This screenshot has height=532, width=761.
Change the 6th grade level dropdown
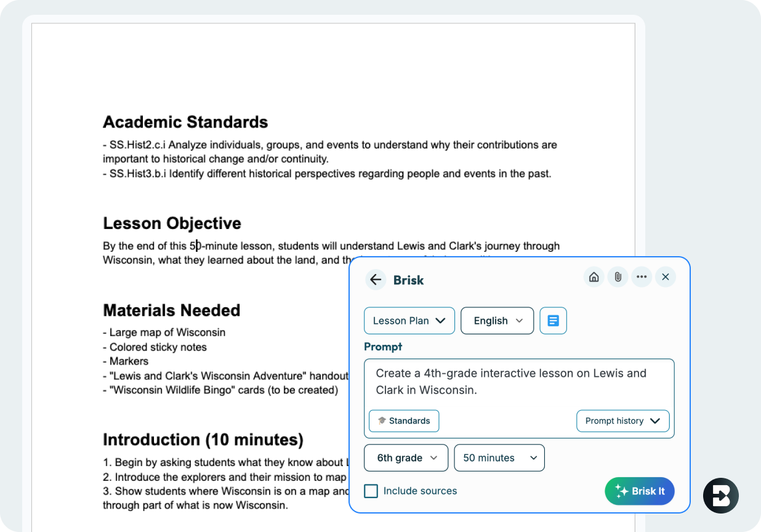(x=407, y=458)
